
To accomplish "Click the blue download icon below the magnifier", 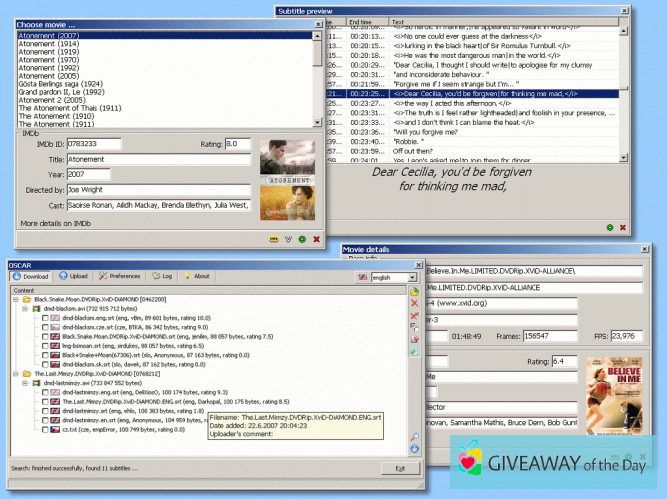I will (414, 449).
